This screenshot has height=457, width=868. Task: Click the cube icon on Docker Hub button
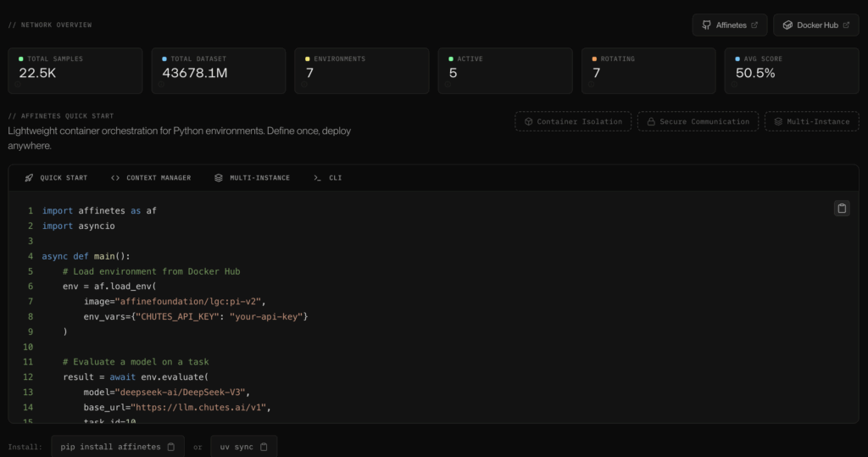pos(787,25)
